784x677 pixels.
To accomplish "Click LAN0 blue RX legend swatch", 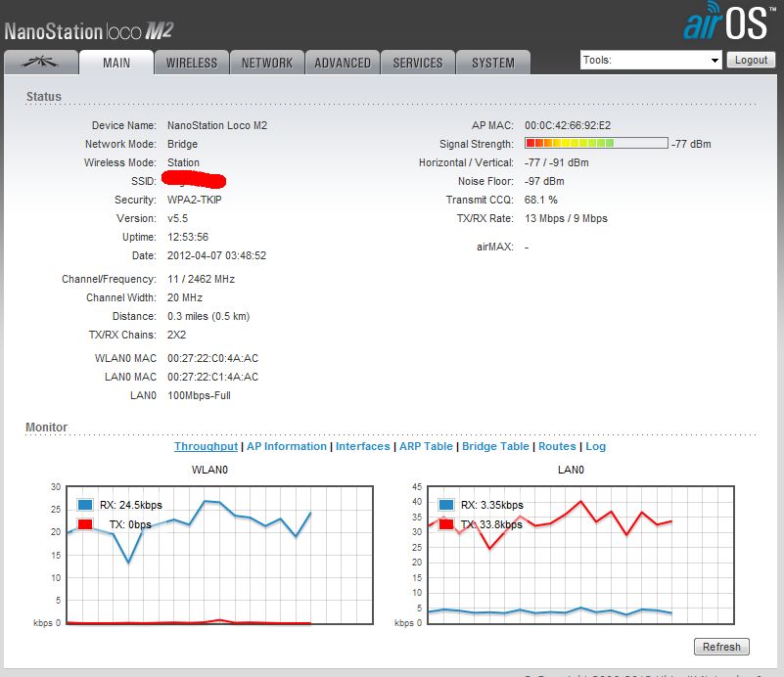I will (x=446, y=505).
